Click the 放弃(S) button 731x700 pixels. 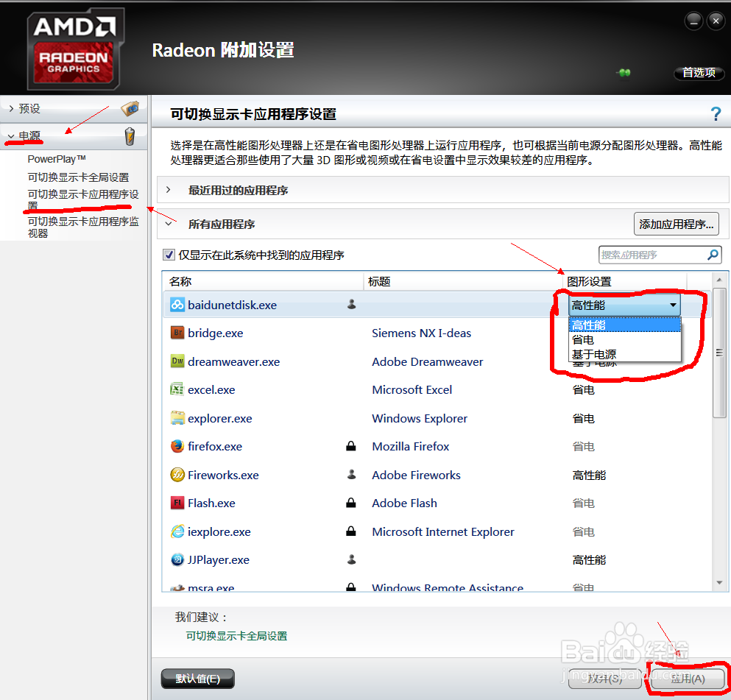tap(605, 679)
